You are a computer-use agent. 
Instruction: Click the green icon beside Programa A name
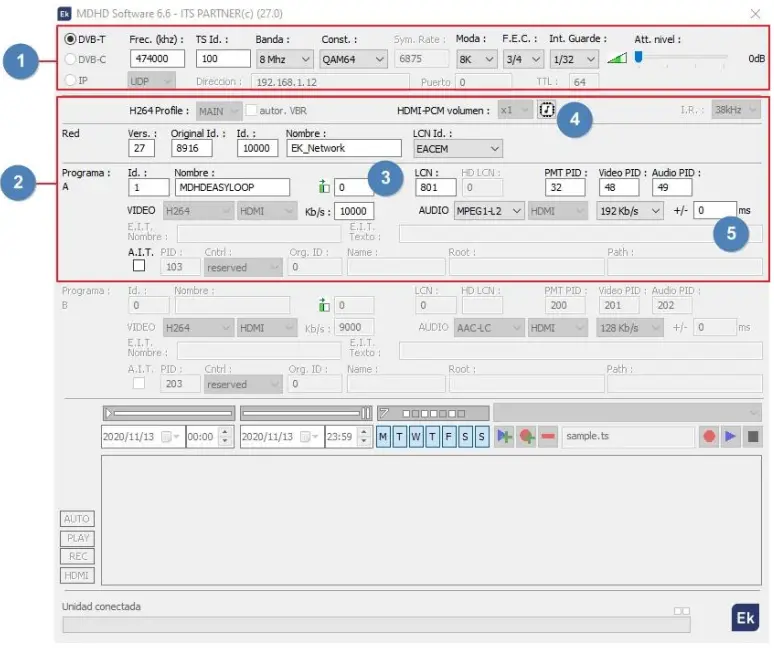(x=323, y=187)
